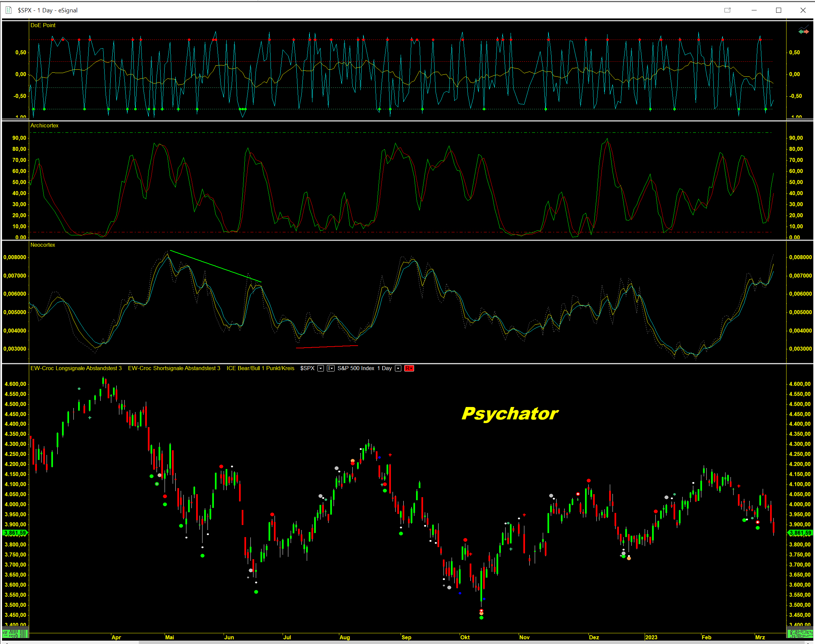815x644 pixels.
Task: Maximize the eSignal chart window
Action: [778, 10]
